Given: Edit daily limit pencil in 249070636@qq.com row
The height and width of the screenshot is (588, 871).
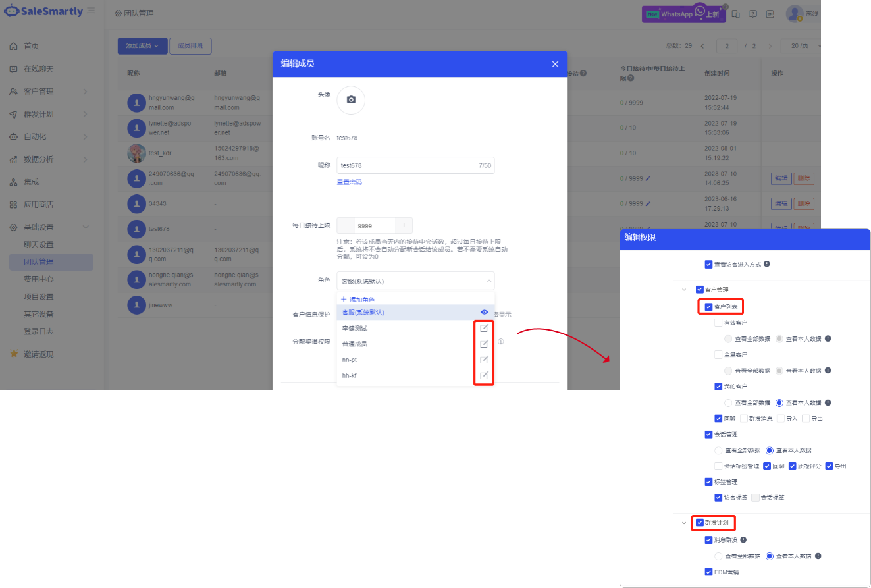Looking at the screenshot, I should point(648,178).
